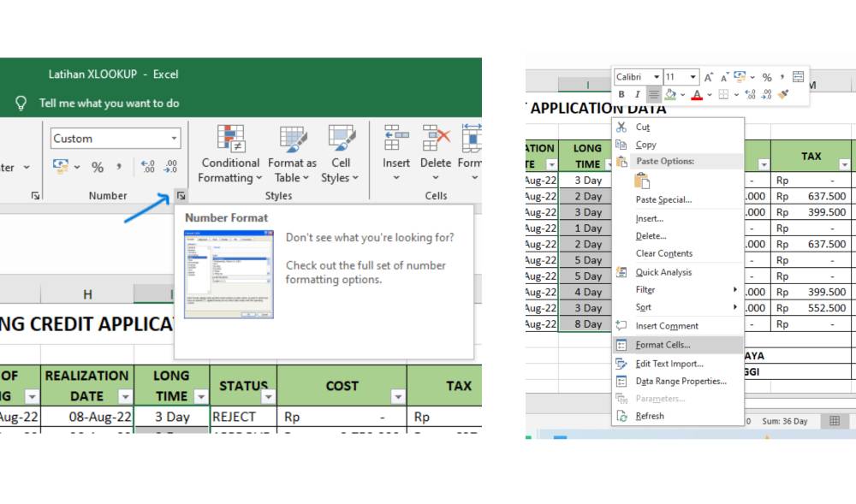Choose Copy from context menu
This screenshot has height=504, width=856.
coord(678,145)
